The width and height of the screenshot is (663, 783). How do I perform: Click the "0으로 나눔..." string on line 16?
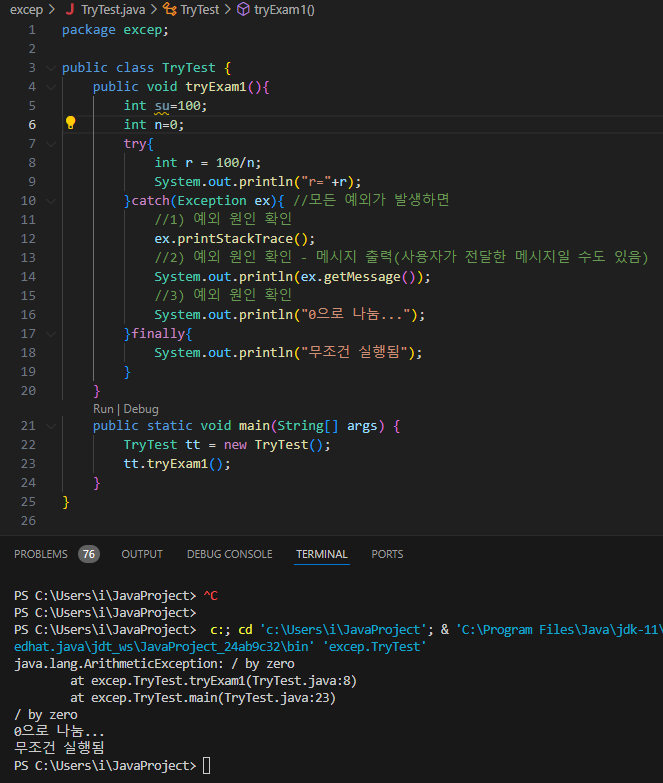pyautogui.click(x=355, y=315)
